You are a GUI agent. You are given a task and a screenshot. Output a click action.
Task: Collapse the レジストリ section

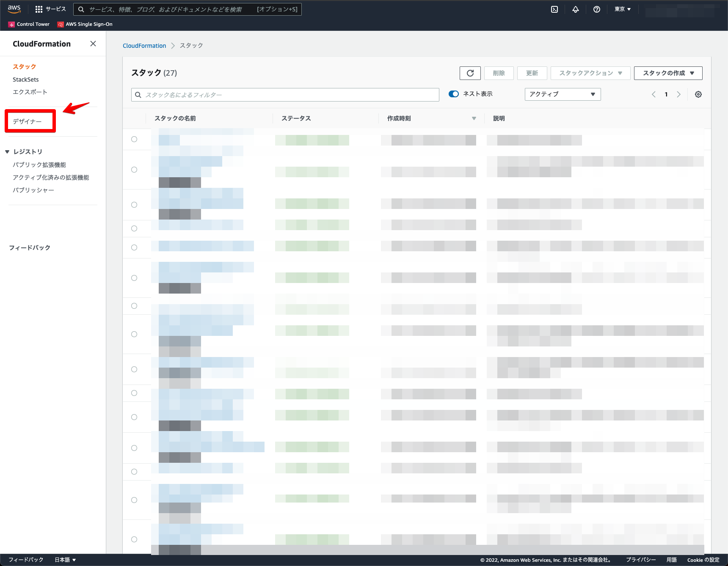[7, 151]
